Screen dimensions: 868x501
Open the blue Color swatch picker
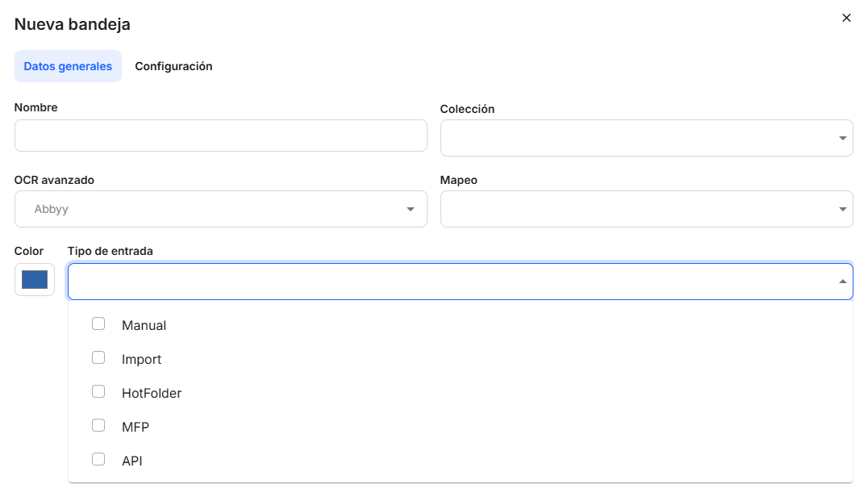[x=35, y=280]
